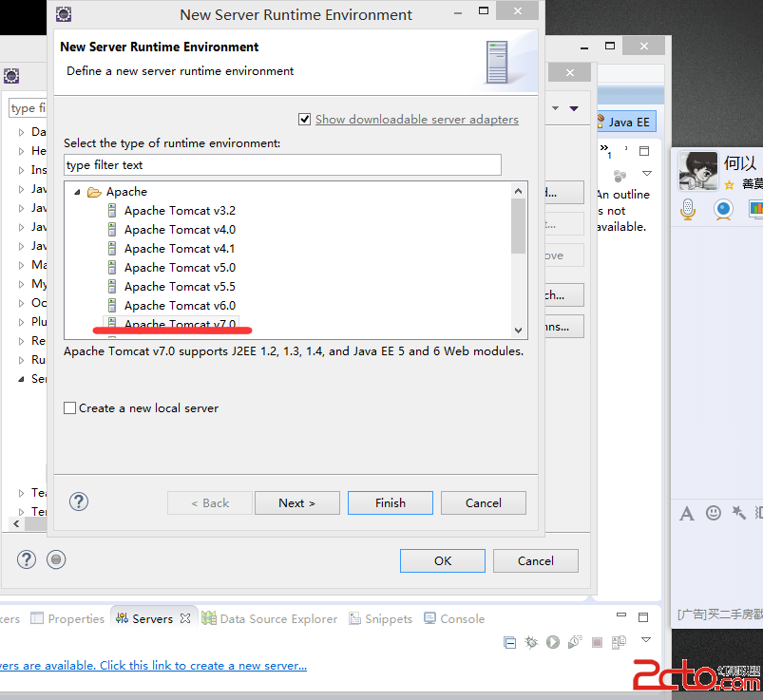This screenshot has width=763, height=700.
Task: Select Apache Tomcat v4.1 runtime
Action: (180, 249)
